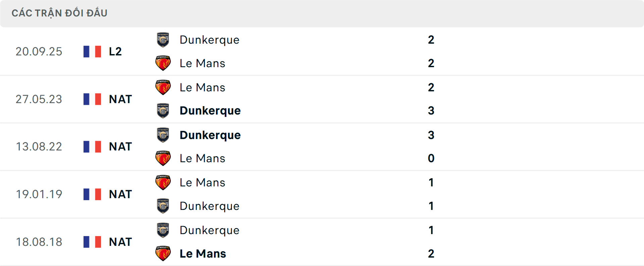Click the Le Mans crest in the 19.01.19 match
The width and height of the screenshot is (644, 266).
point(163,182)
